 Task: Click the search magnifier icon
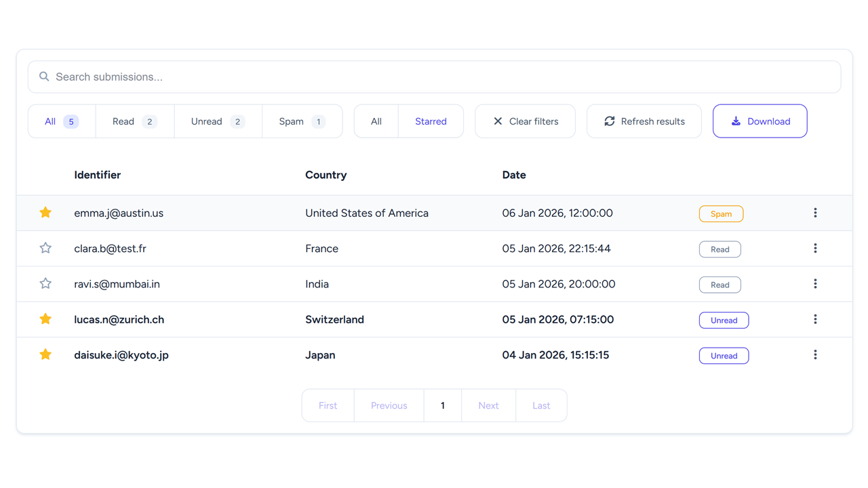tap(44, 77)
